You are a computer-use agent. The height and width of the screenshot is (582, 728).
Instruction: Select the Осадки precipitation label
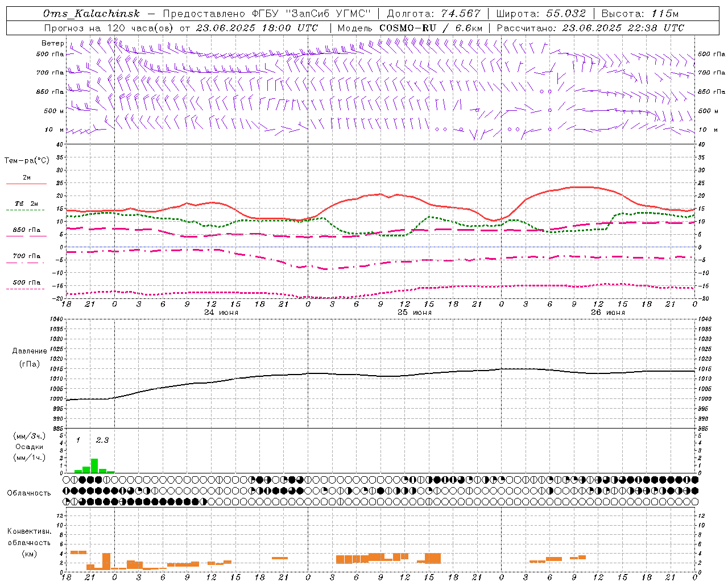29,447
